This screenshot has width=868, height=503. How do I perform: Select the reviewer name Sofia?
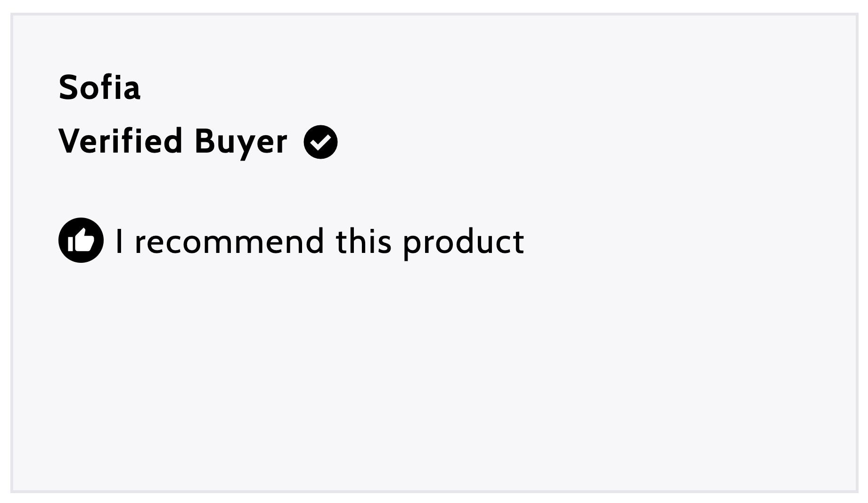[x=99, y=88]
